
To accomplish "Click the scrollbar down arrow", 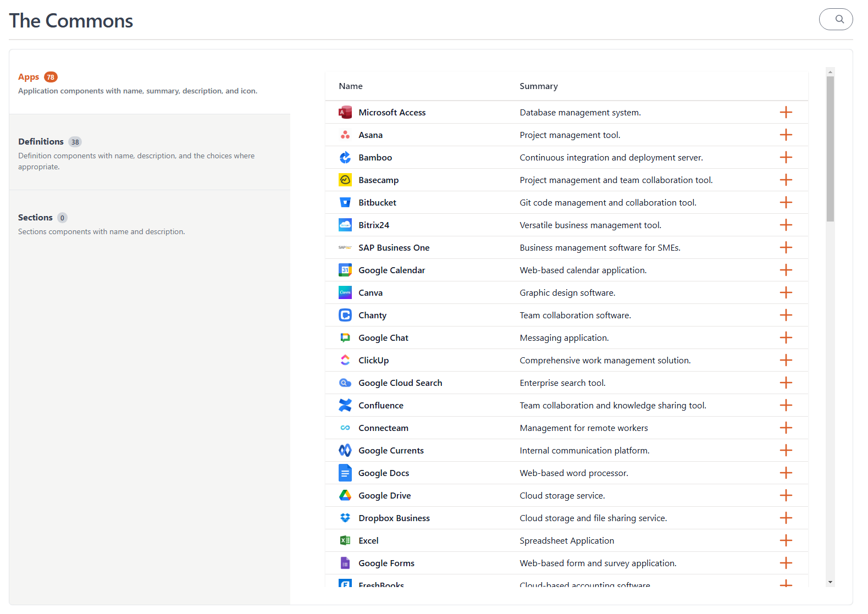I will [830, 582].
